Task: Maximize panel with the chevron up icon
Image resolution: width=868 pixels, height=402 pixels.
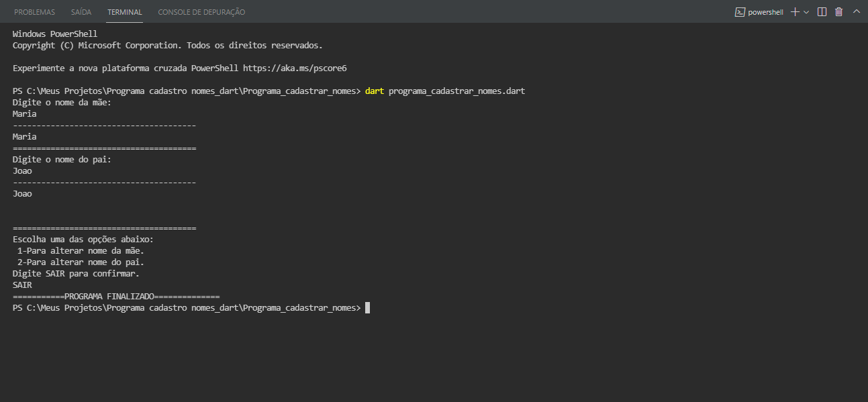Action: coord(856,12)
